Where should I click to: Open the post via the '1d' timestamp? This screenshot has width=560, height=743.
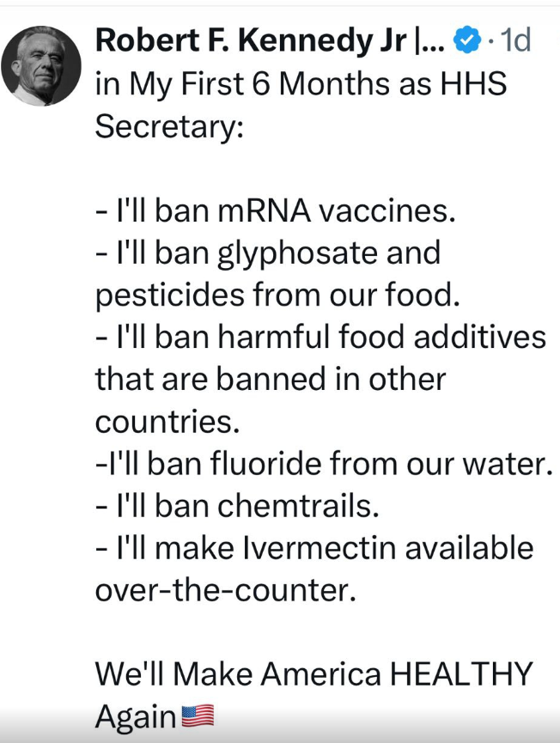coord(512,40)
